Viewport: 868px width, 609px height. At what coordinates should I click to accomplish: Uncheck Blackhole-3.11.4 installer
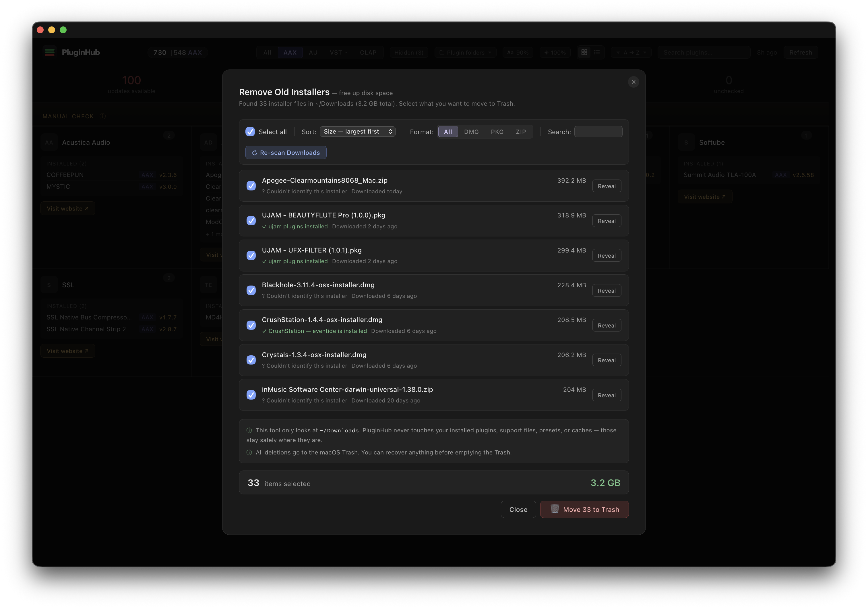(x=251, y=290)
